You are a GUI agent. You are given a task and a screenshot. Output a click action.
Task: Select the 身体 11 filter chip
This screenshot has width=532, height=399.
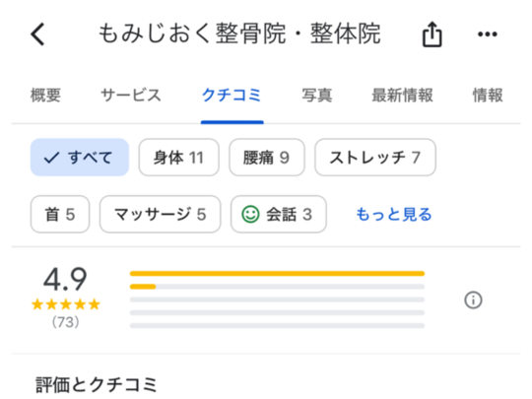coord(178,157)
